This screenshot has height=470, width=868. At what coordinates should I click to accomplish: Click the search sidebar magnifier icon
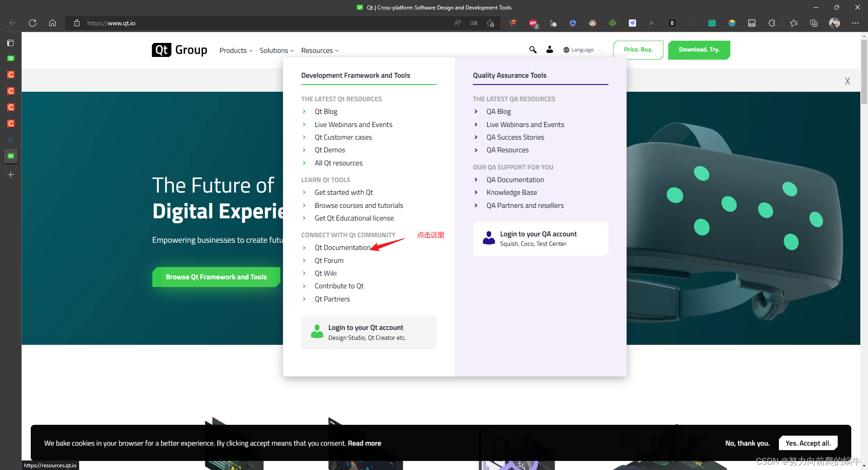pos(11,140)
